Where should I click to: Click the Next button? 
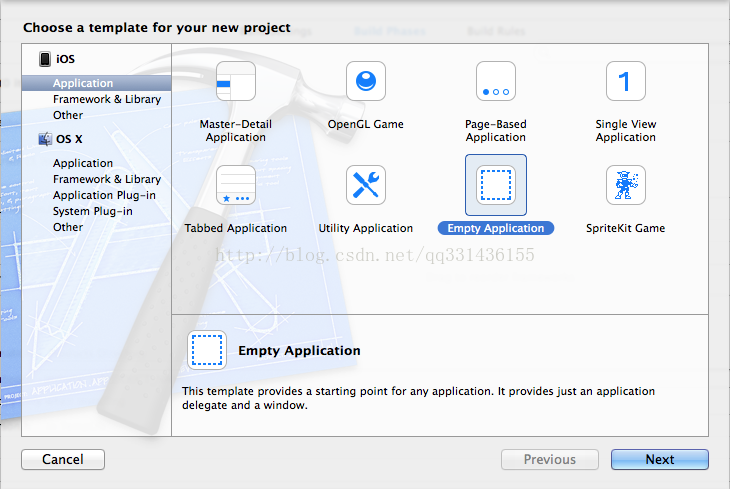660,459
